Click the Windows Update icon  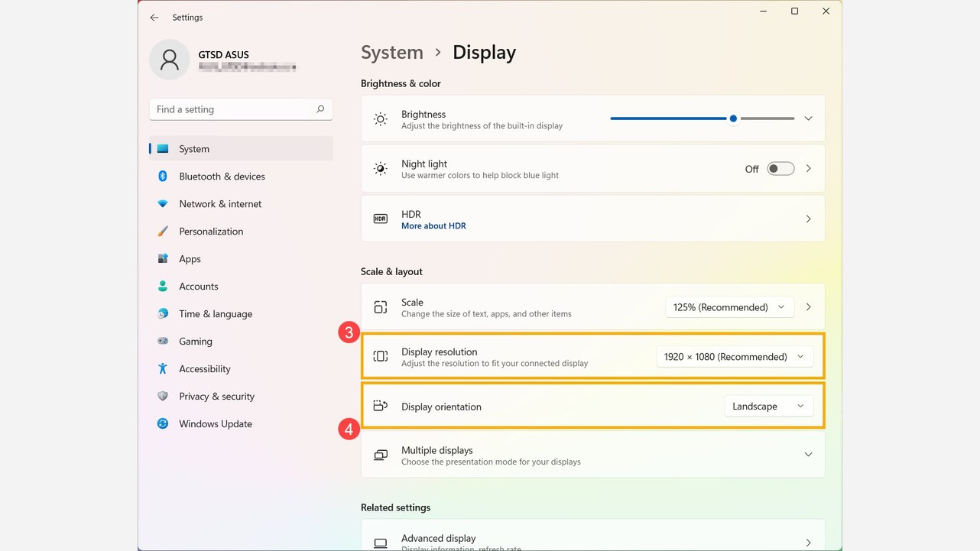point(163,424)
